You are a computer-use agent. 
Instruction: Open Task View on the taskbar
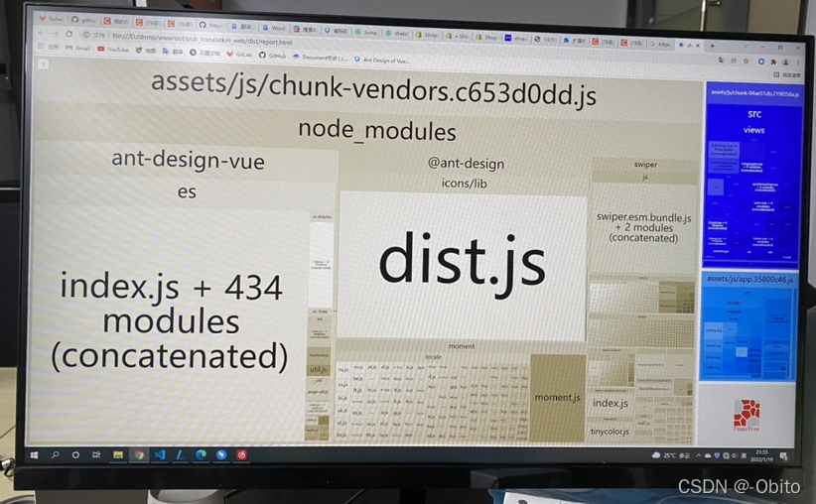(x=96, y=455)
